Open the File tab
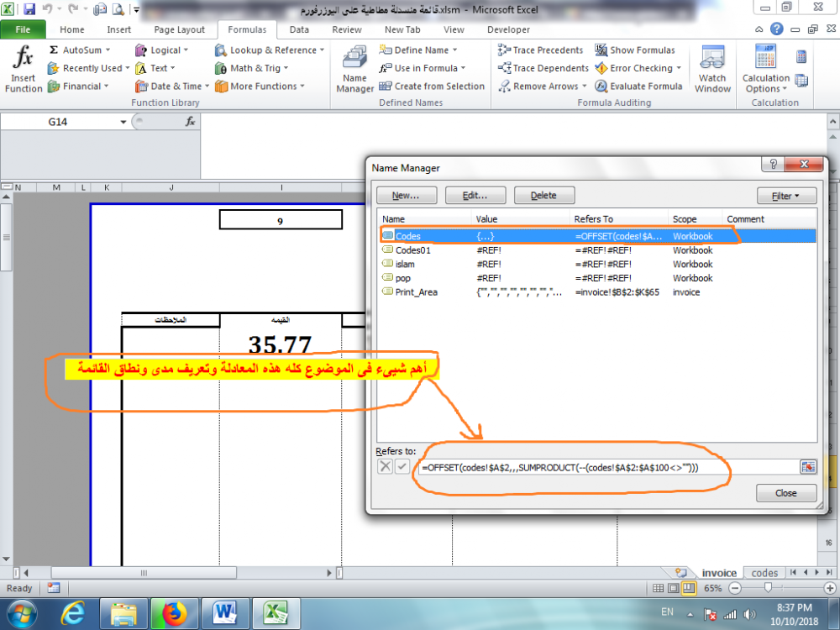Image resolution: width=840 pixels, height=630 pixels. [x=23, y=29]
